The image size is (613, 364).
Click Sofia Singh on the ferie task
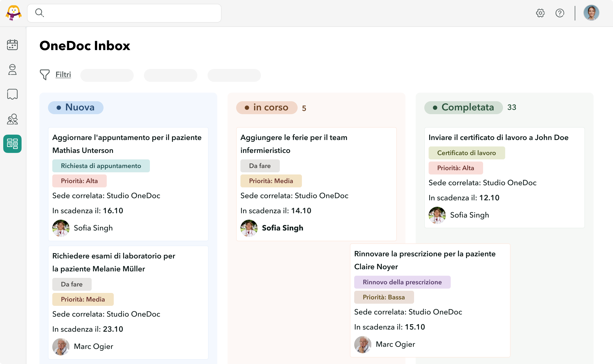click(282, 228)
